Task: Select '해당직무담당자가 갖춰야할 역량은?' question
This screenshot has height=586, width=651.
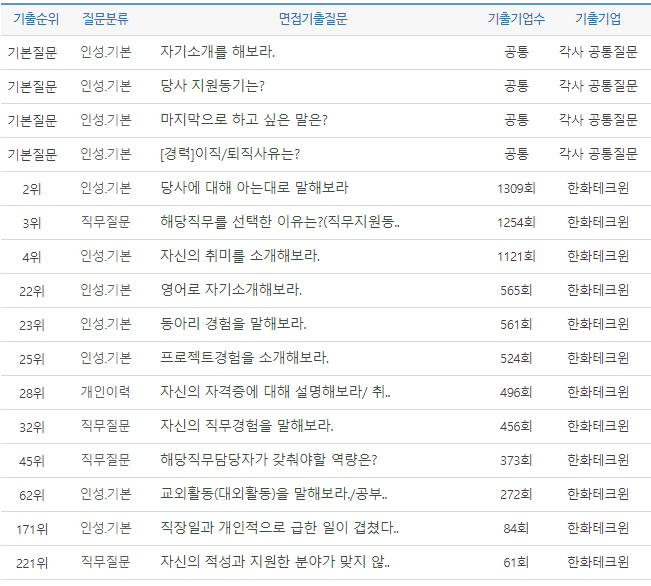Action: [269, 460]
